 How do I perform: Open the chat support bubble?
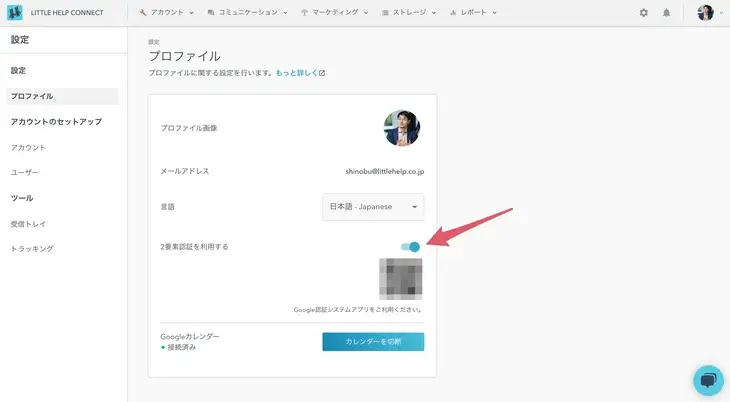point(707,380)
